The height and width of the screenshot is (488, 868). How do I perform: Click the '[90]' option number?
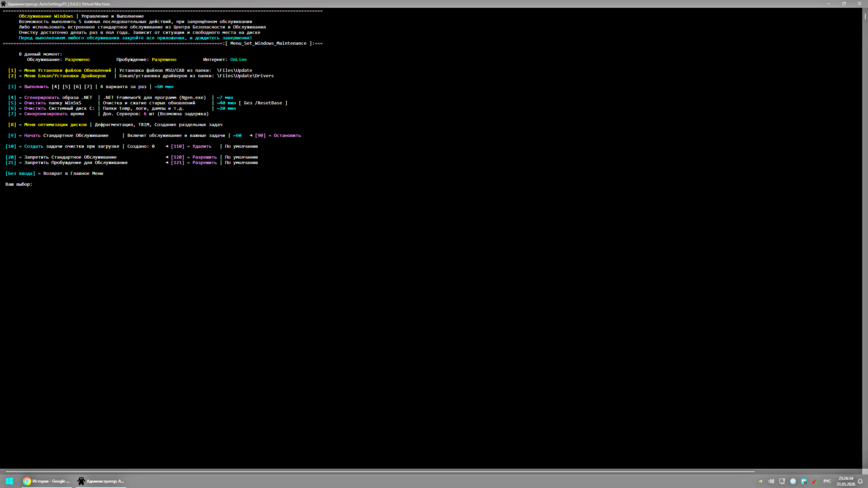pos(260,135)
